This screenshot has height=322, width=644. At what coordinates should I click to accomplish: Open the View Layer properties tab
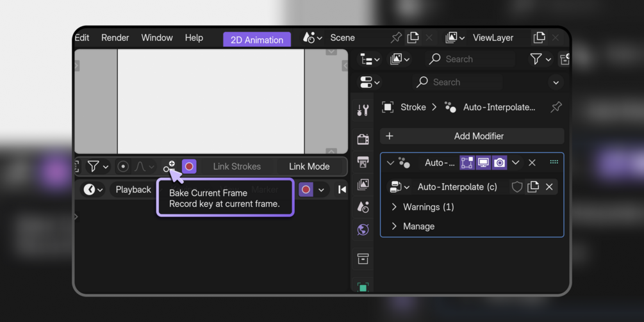pyautogui.click(x=363, y=184)
